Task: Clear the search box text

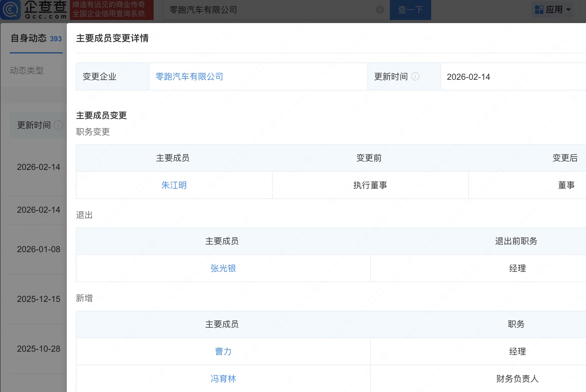Action: 380,10
